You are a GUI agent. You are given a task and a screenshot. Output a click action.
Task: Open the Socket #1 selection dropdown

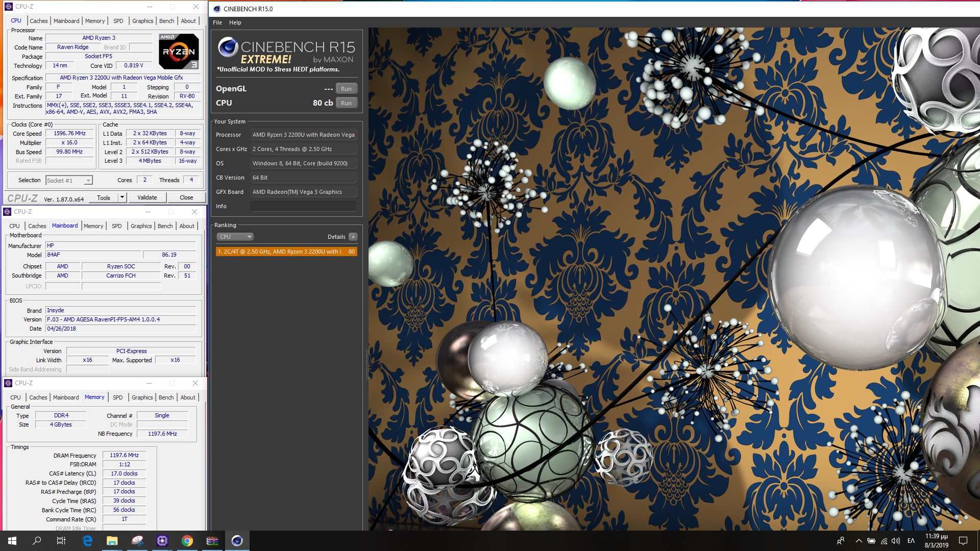[69, 180]
